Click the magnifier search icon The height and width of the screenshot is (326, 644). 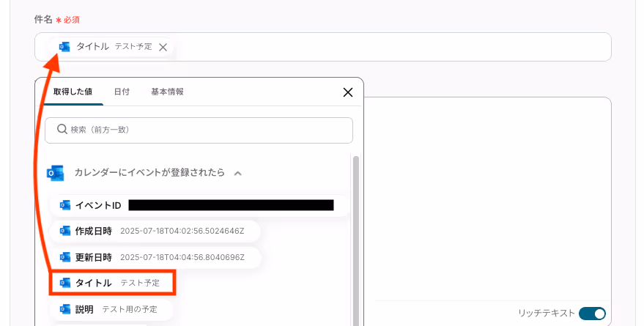click(62, 130)
